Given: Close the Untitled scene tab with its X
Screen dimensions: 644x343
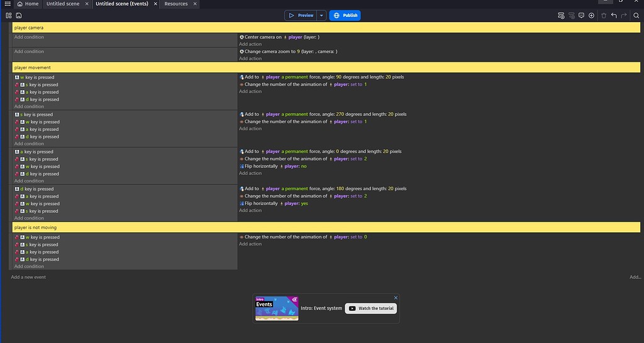Looking at the screenshot, I should [x=87, y=4].
